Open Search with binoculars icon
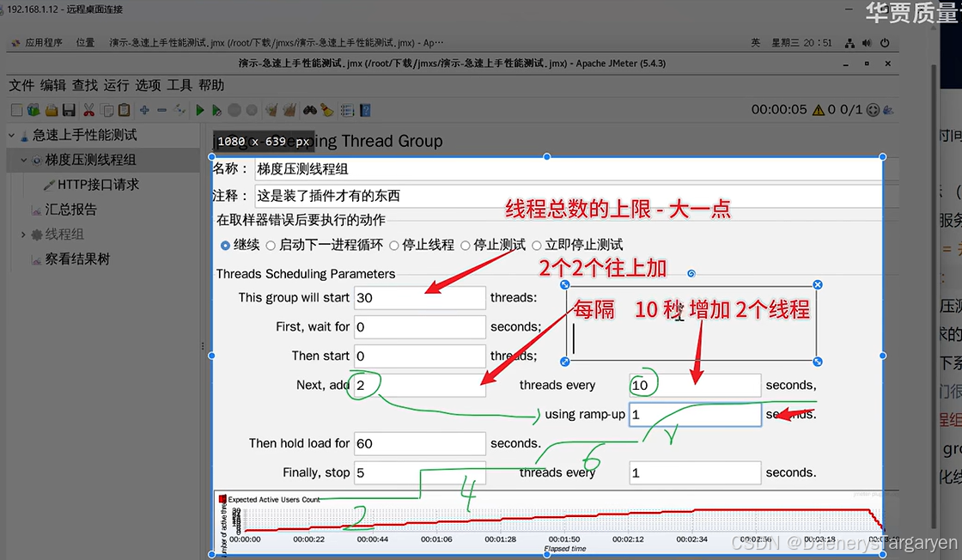Image resolution: width=962 pixels, height=560 pixels. click(x=310, y=111)
